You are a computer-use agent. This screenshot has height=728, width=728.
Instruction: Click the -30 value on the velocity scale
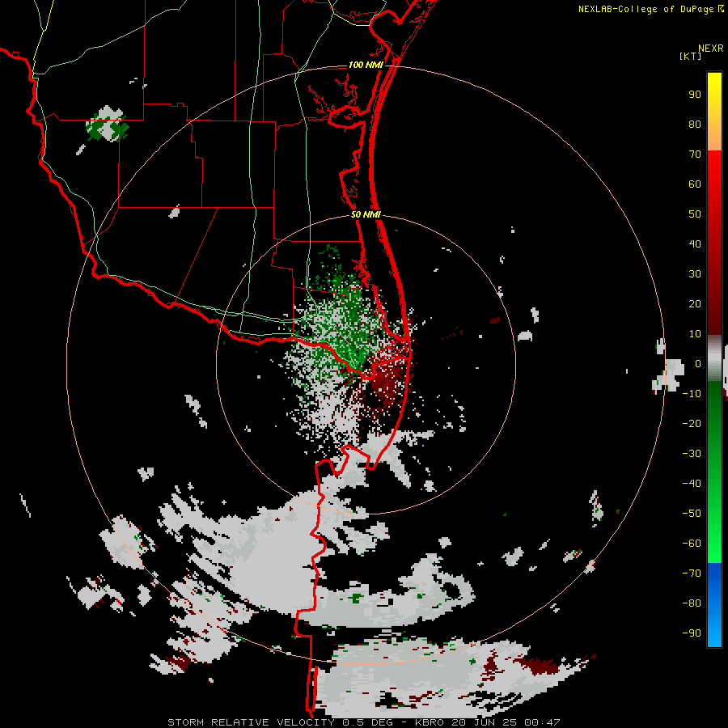pyautogui.click(x=692, y=454)
